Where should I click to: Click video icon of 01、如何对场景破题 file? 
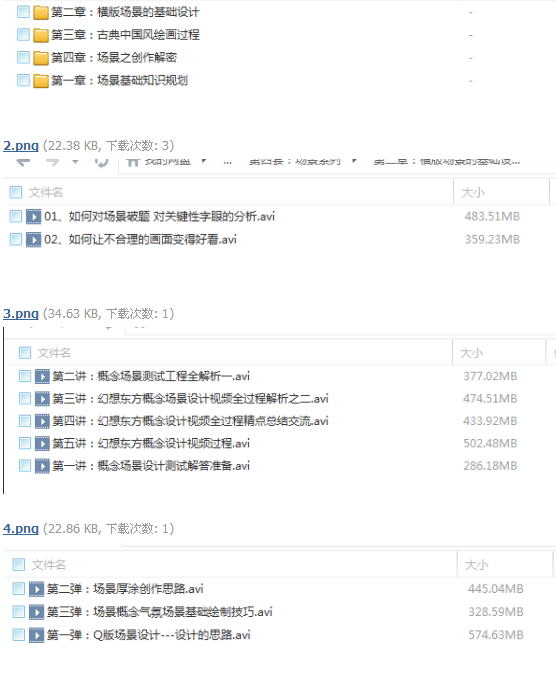pos(33,216)
